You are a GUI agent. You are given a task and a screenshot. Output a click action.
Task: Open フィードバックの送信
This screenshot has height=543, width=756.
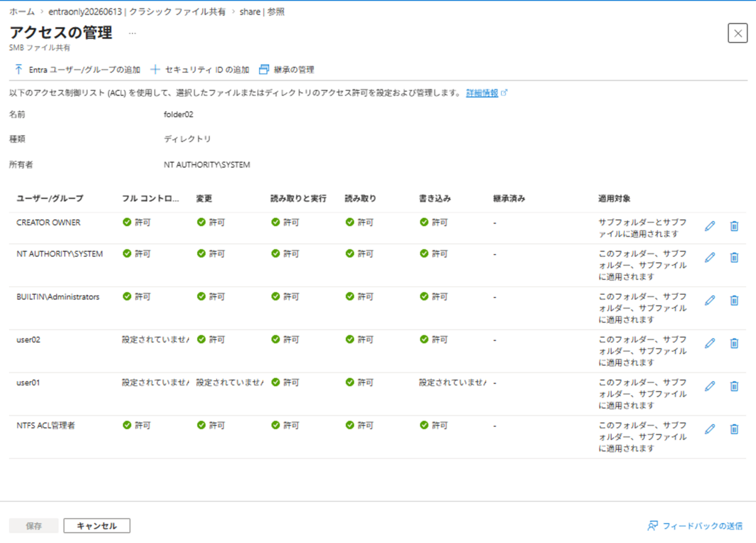pyautogui.click(x=696, y=525)
